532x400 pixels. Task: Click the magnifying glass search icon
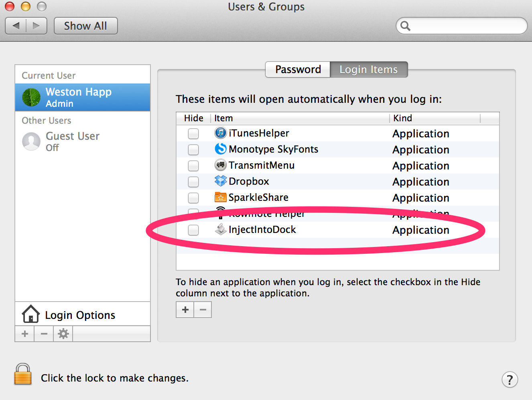tap(405, 26)
